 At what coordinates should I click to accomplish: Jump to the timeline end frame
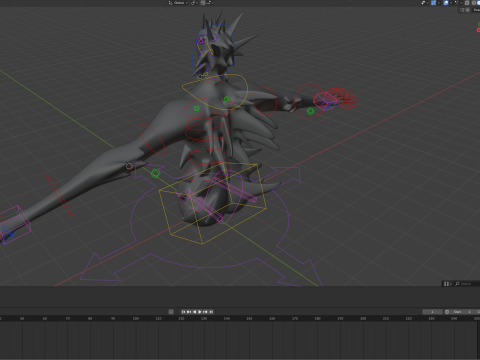[x=211, y=312]
